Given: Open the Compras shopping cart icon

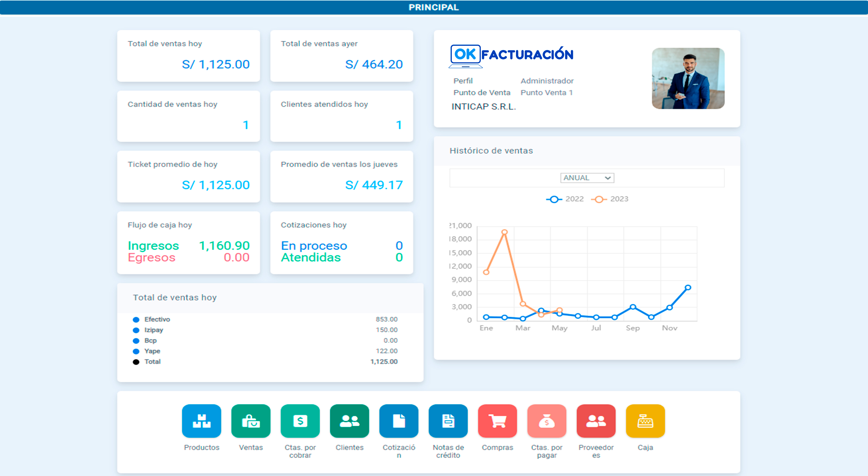Looking at the screenshot, I should (497, 421).
